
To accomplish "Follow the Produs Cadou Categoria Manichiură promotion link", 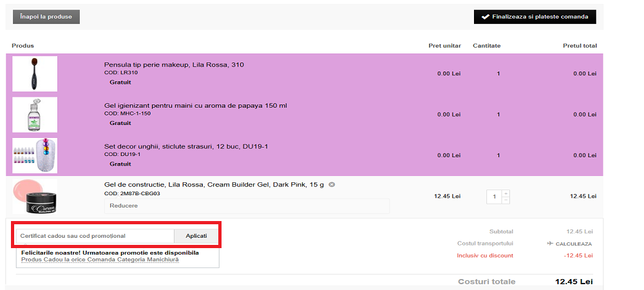I will point(100,260).
